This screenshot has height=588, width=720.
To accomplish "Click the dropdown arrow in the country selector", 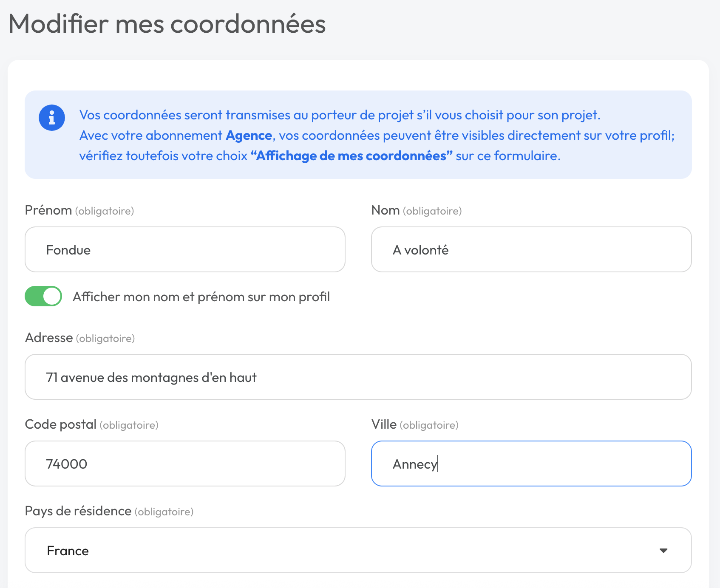I will (663, 551).
